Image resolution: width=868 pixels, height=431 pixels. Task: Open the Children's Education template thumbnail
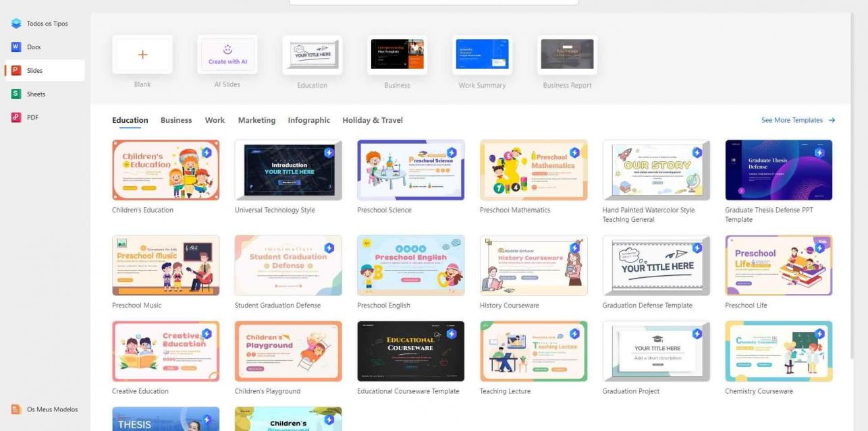(x=166, y=170)
